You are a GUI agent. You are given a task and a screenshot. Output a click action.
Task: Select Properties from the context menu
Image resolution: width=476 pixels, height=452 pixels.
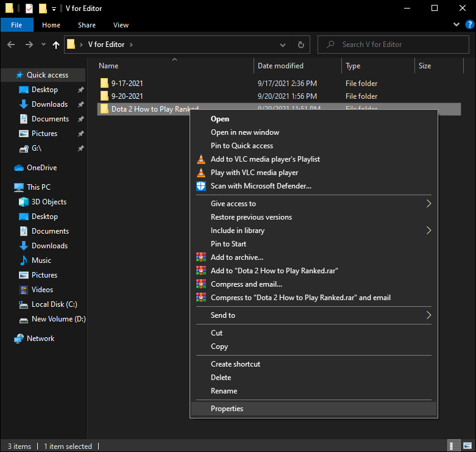(227, 409)
